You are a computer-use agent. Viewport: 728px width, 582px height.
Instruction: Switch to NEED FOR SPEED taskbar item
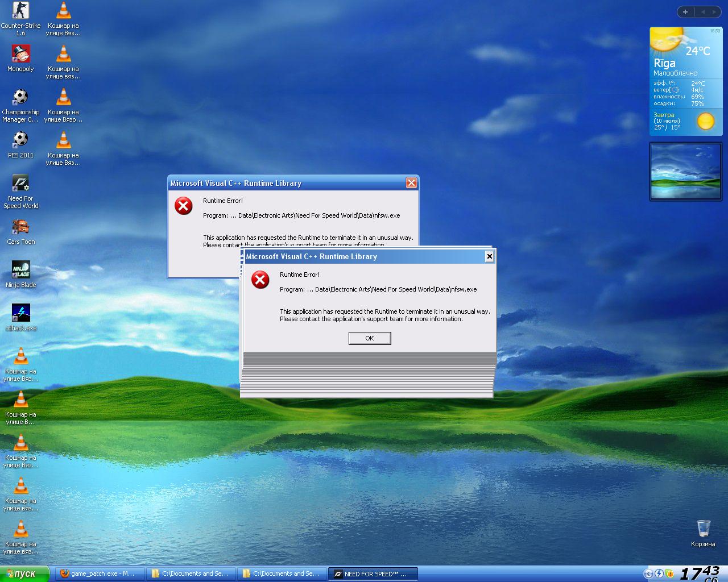pos(373,574)
